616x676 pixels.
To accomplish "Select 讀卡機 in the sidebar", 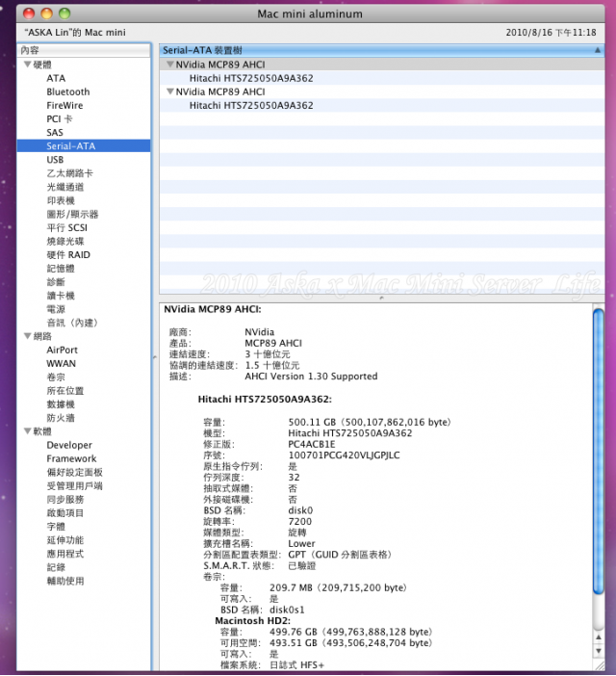I will pyautogui.click(x=61, y=296).
